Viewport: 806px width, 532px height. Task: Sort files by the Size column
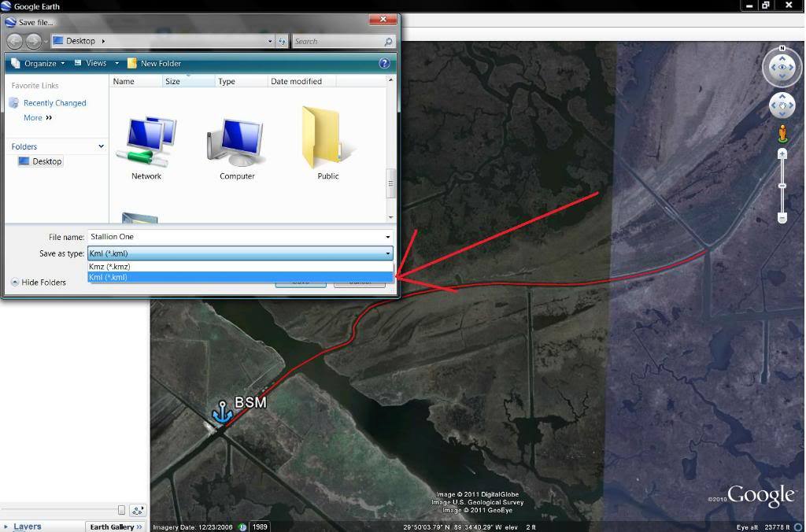pos(188,81)
